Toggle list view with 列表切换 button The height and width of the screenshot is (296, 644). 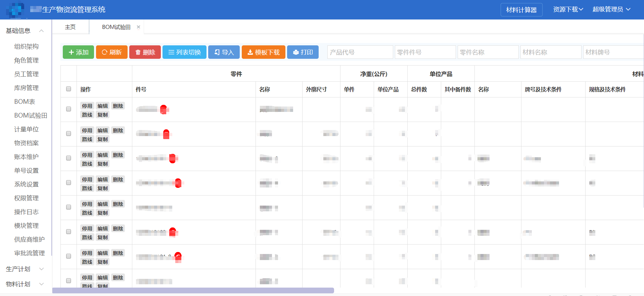(184, 52)
